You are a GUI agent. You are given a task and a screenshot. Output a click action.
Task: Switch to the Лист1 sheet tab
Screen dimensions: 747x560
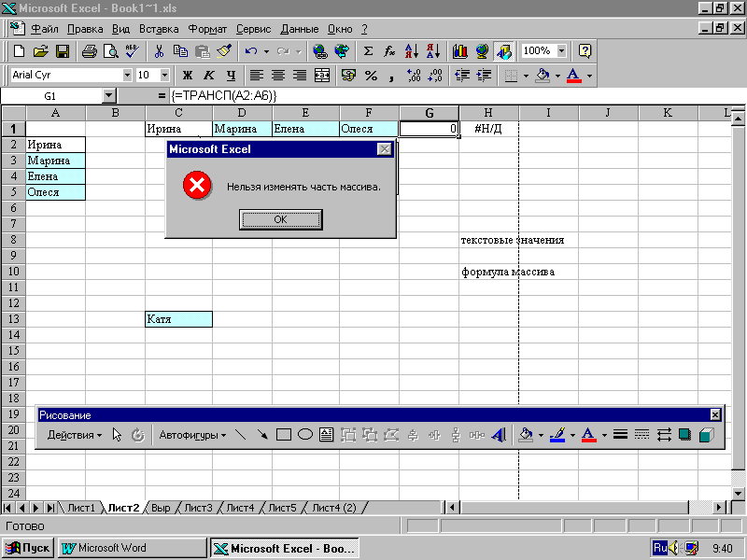click(81, 508)
